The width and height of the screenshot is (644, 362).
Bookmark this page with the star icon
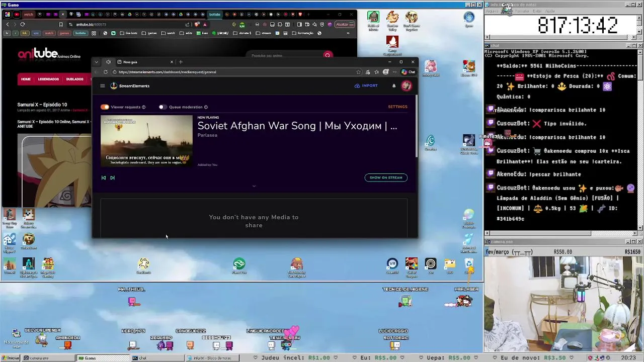point(358,72)
